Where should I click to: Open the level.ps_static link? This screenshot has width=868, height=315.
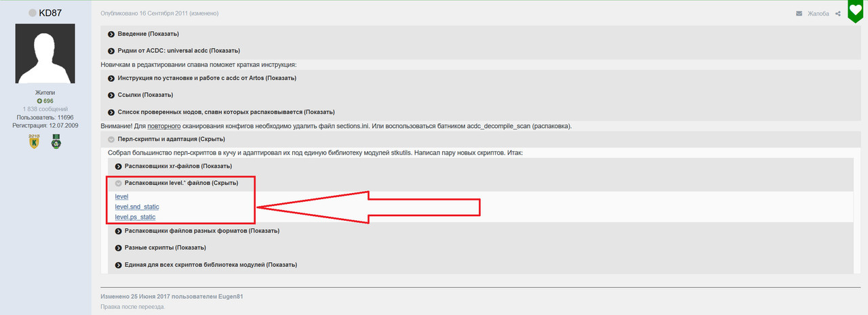click(x=135, y=217)
